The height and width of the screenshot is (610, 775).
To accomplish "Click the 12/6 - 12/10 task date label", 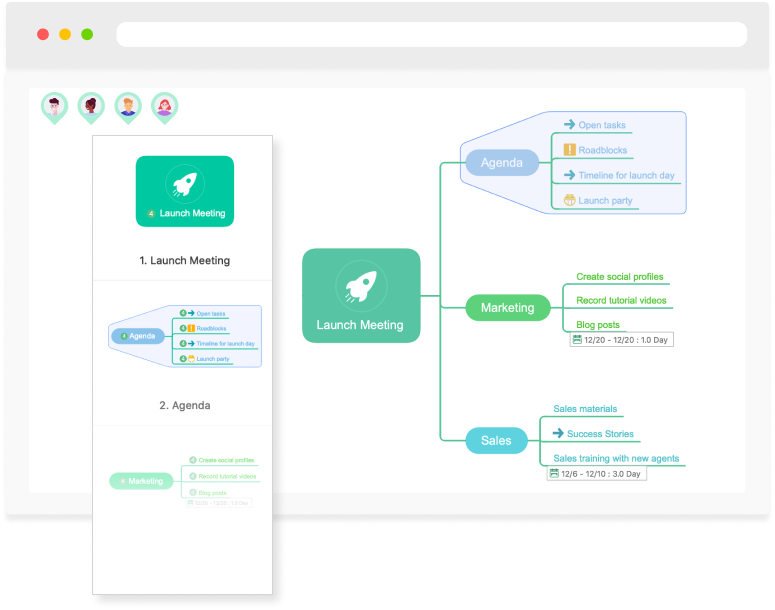I will pyautogui.click(x=600, y=474).
